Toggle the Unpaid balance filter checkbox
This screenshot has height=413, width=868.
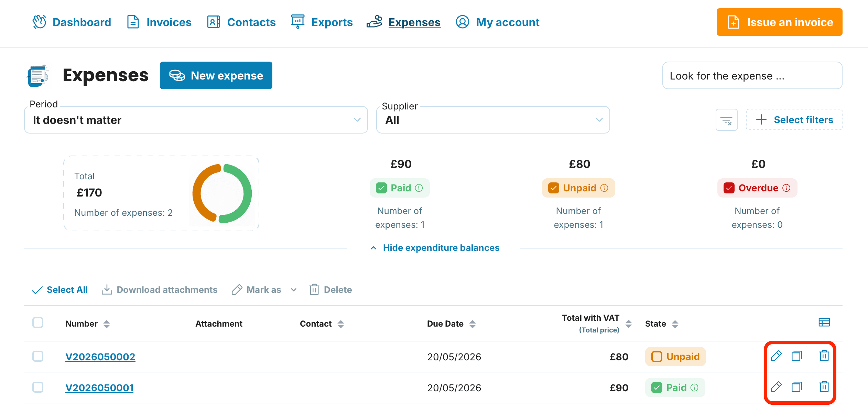554,188
